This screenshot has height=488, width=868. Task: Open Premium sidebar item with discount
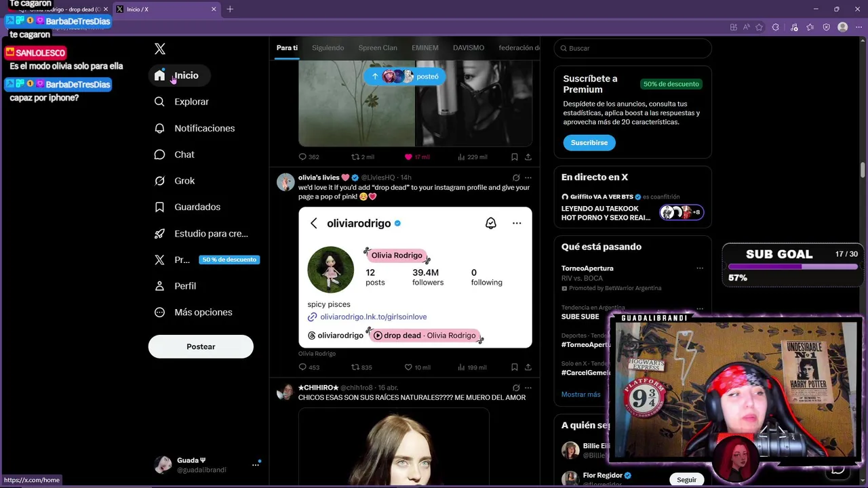click(207, 260)
